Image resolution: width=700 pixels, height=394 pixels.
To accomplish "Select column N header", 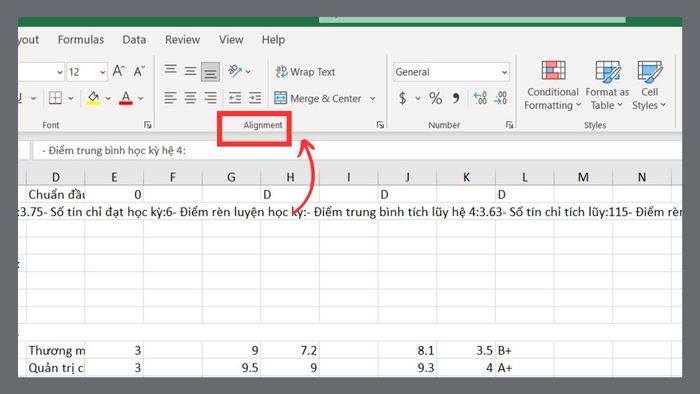I will 642,177.
